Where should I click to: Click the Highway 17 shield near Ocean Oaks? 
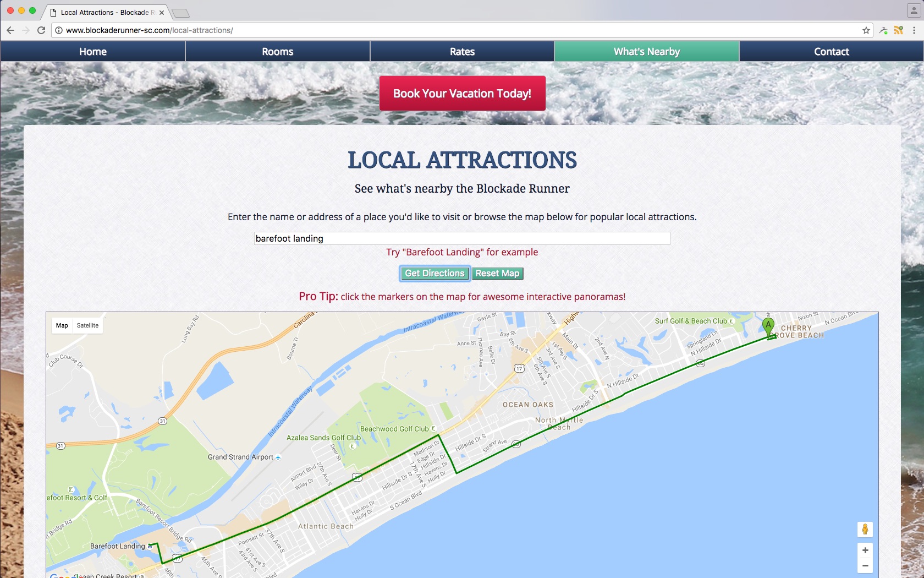(x=519, y=369)
